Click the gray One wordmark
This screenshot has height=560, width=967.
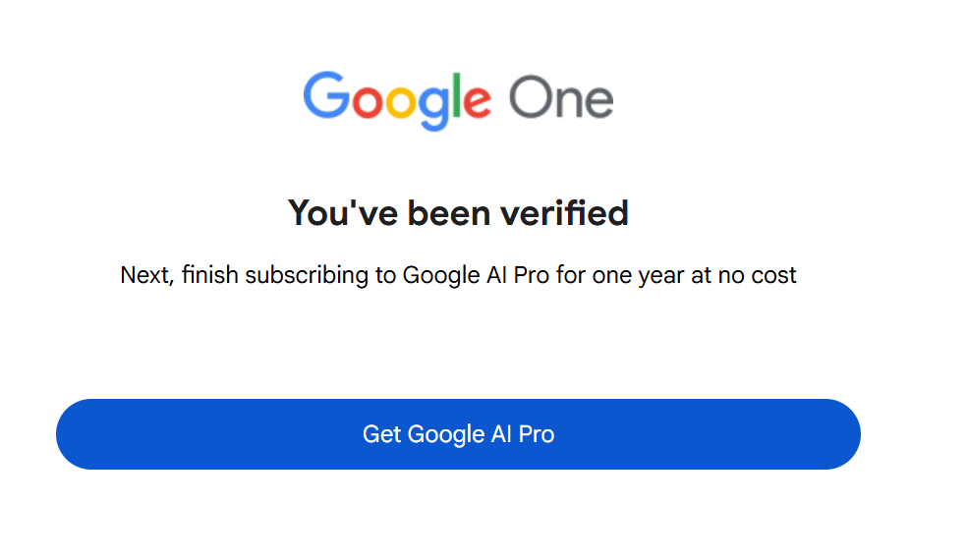pyautogui.click(x=561, y=98)
